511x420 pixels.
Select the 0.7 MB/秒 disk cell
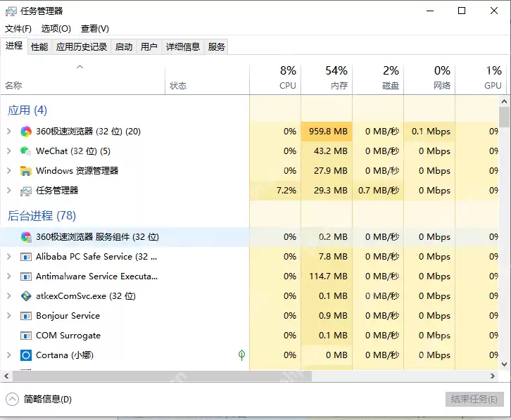(378, 190)
